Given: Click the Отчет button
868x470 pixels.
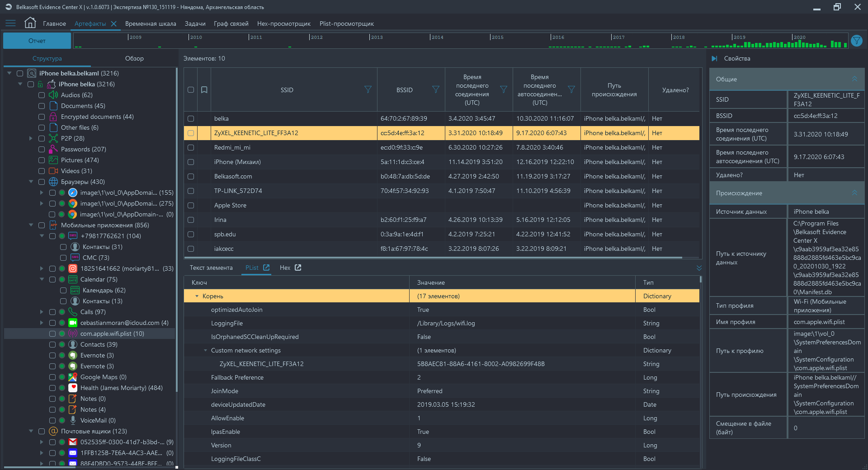Looking at the screenshot, I should [x=37, y=41].
